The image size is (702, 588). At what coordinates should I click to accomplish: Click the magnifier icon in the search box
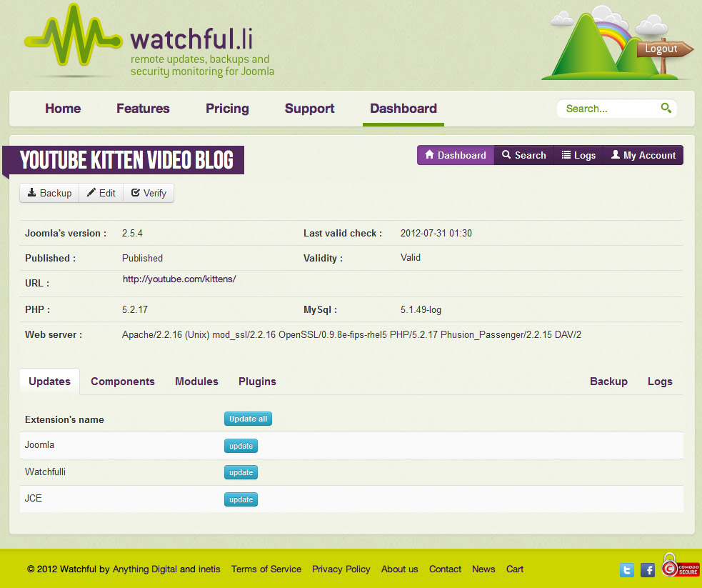[666, 108]
